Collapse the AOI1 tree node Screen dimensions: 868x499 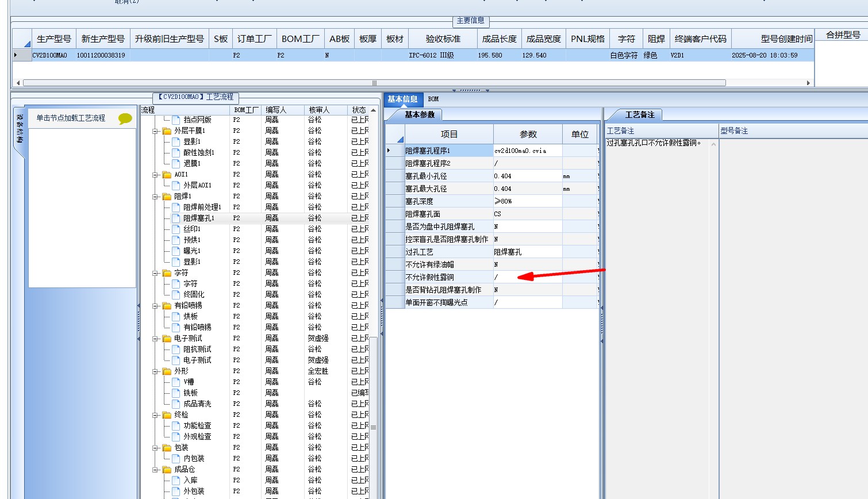point(155,175)
